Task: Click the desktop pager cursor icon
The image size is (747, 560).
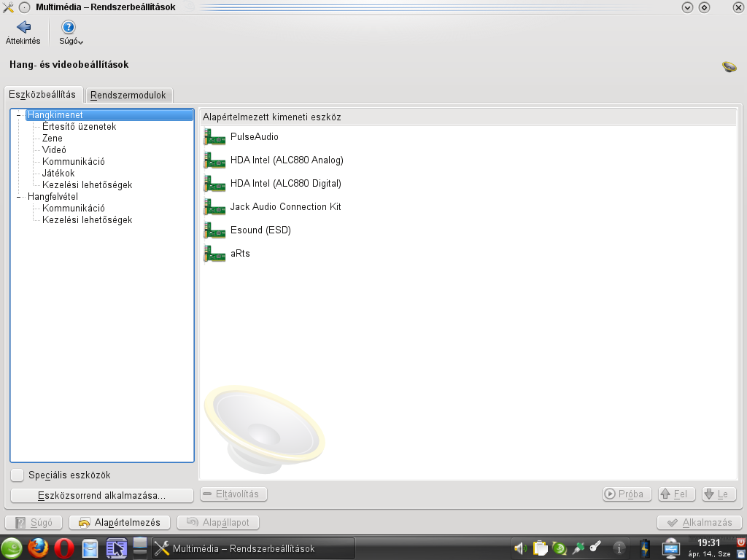Action: (116, 548)
